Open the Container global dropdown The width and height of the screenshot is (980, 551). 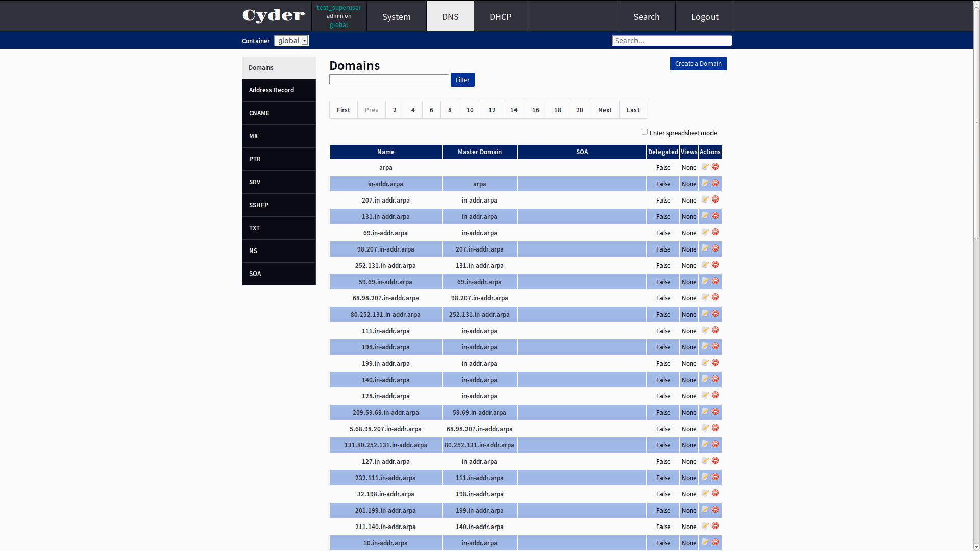tap(291, 41)
